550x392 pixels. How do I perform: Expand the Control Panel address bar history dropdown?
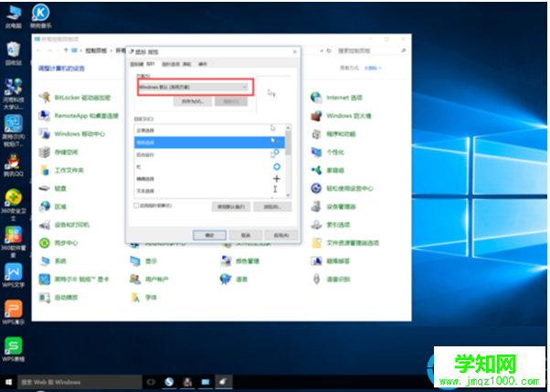coord(322,51)
